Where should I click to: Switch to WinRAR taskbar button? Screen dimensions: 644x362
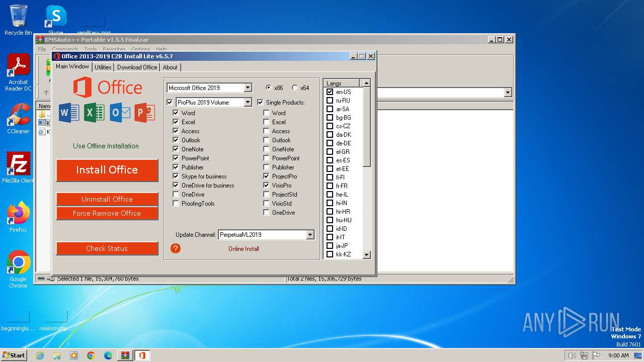[125, 355]
